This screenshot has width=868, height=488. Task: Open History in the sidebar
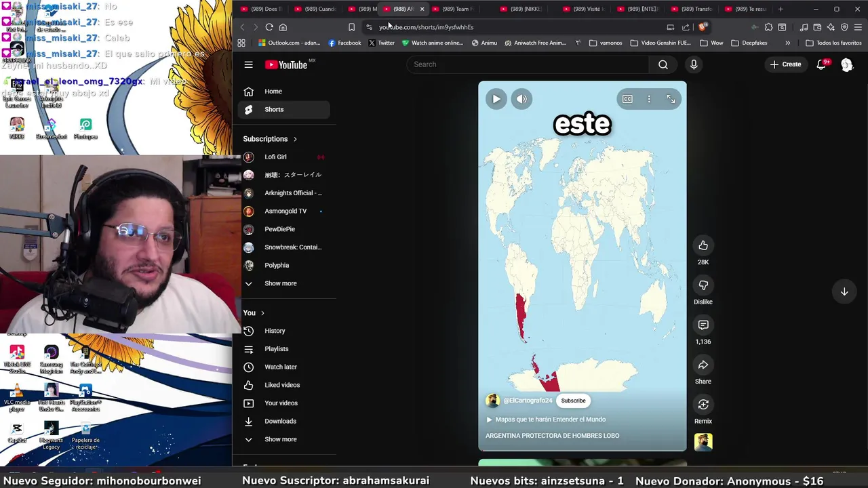tap(285, 331)
